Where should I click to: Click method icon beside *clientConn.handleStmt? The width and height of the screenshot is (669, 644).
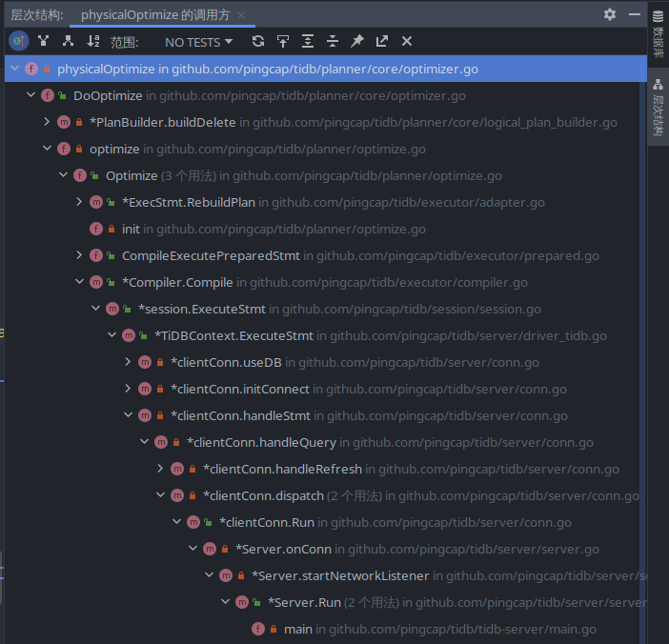click(x=145, y=415)
